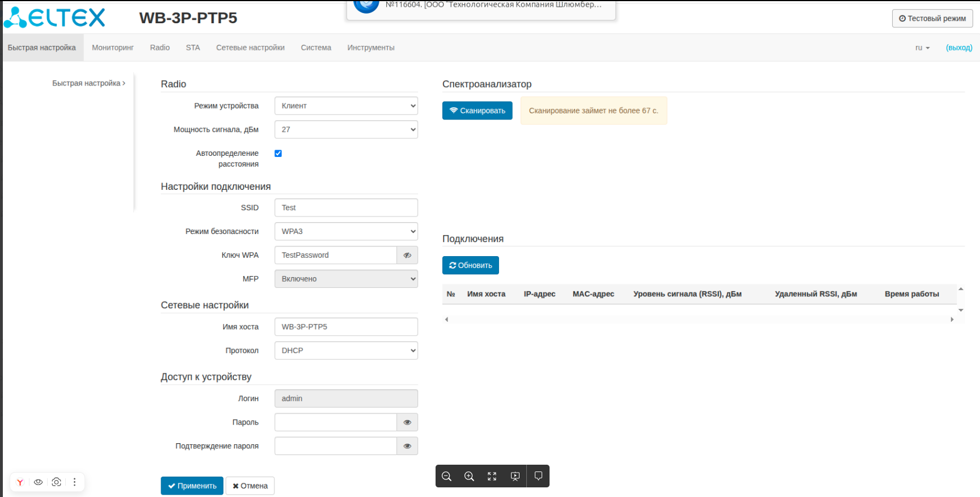Click the left arrow of the connections table scrollbar
Screen dimensions: 980x497
click(x=446, y=320)
